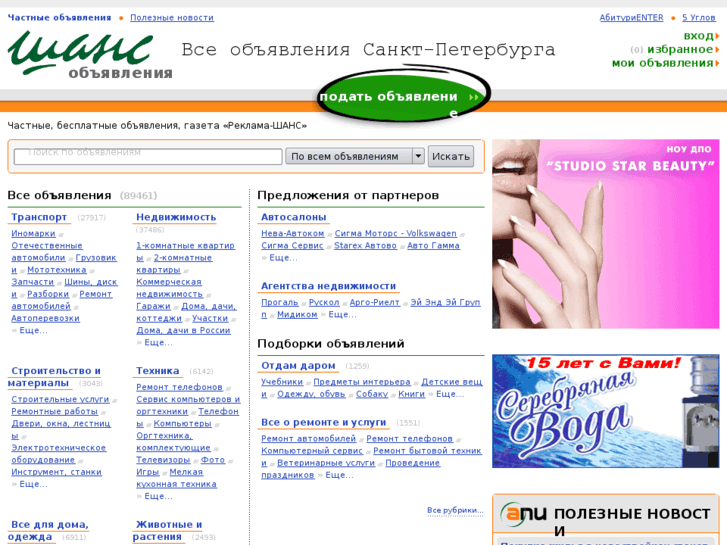Screen dimensions: 727x545
Task: Open Запчасти subcategory link
Action: click(x=32, y=282)
